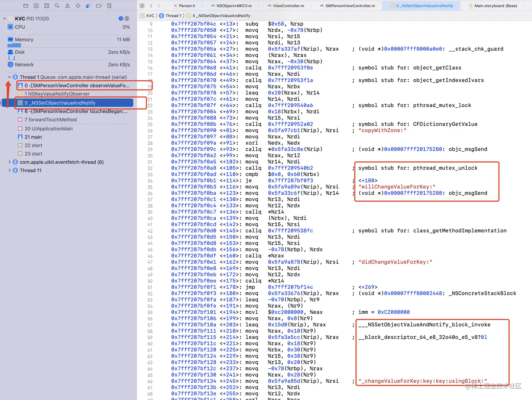This screenshot has height=400, width=532.
Task: Open the Test navigator diamond icon
Action: tap(78, 6)
